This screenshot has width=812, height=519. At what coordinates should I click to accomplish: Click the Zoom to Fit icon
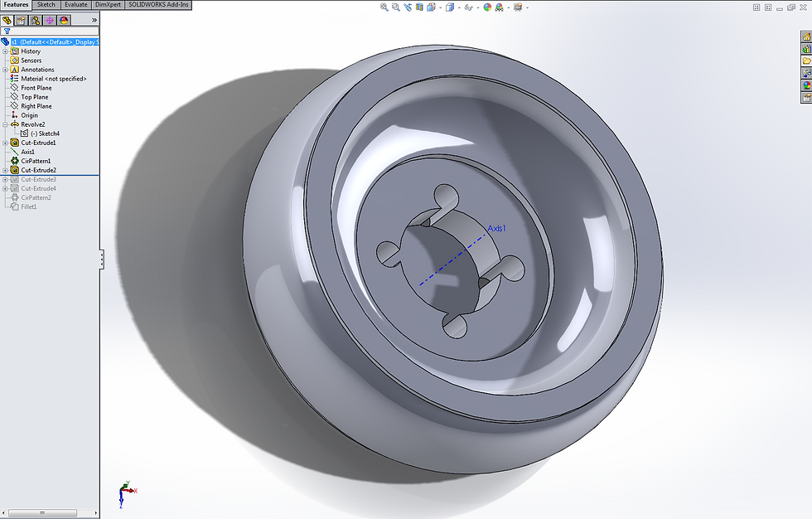pyautogui.click(x=384, y=7)
